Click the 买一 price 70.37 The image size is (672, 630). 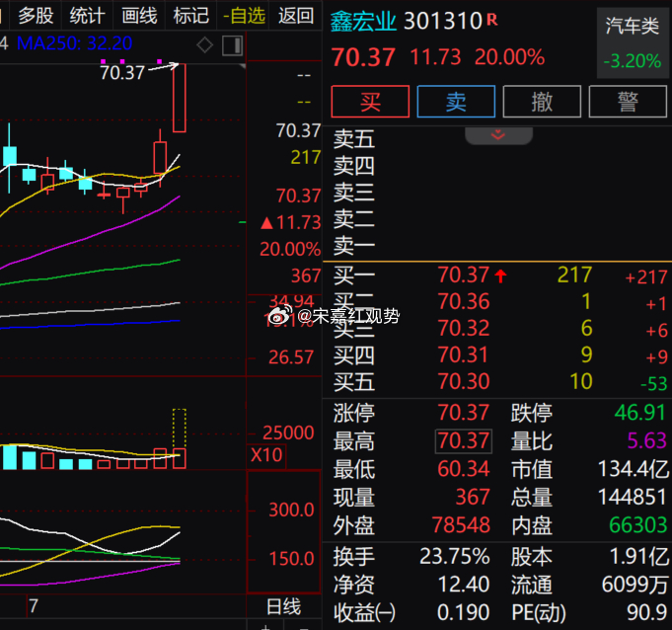coord(463,276)
